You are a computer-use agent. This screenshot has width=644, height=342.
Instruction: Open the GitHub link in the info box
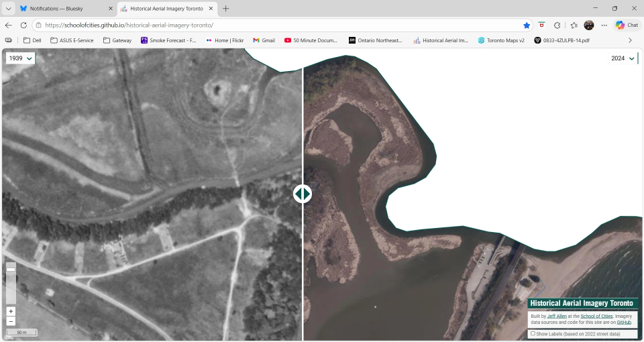click(624, 322)
